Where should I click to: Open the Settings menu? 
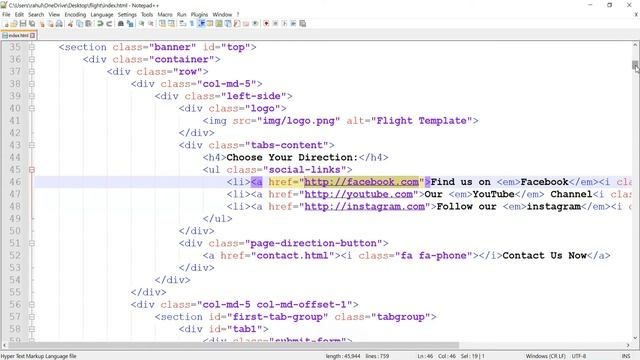click(127, 14)
